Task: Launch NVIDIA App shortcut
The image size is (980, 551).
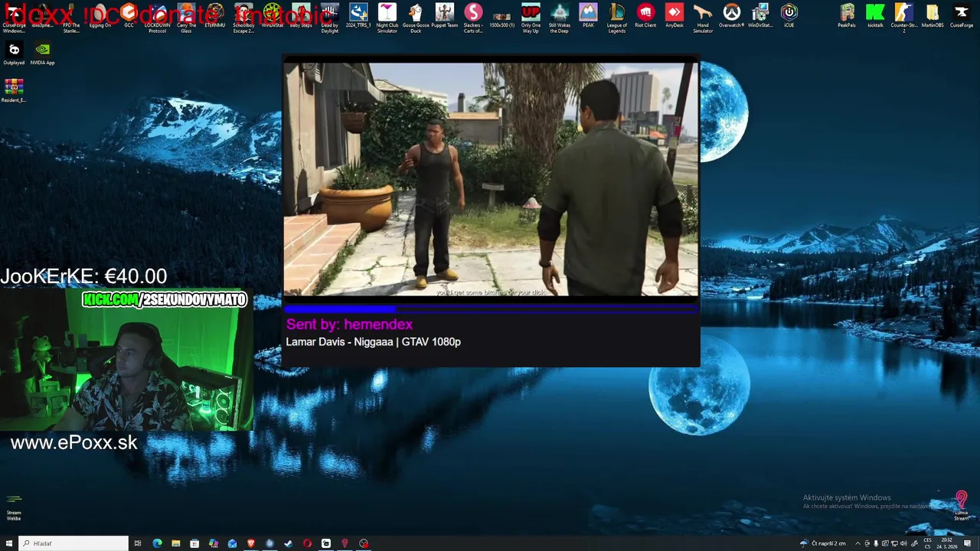Action: click(x=43, y=54)
